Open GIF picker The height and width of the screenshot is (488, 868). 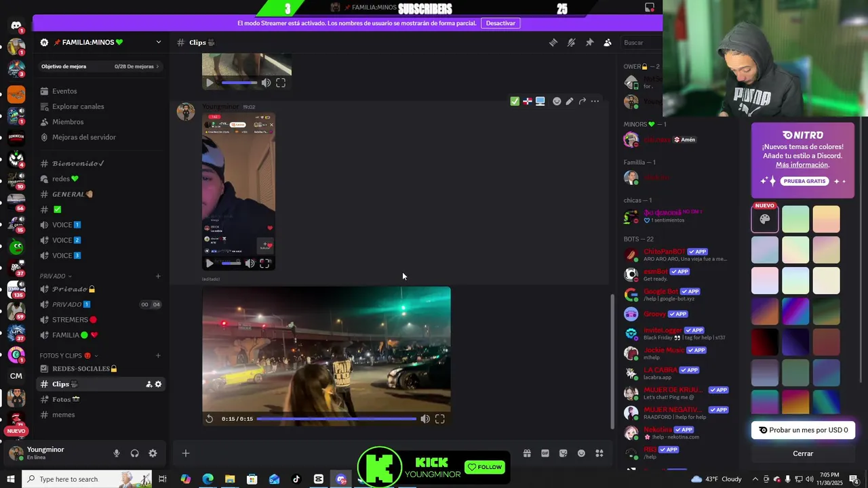[545, 453]
